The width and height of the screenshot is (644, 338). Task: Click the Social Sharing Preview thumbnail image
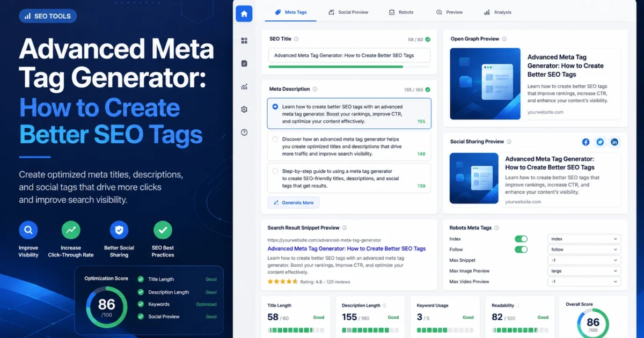click(x=474, y=178)
